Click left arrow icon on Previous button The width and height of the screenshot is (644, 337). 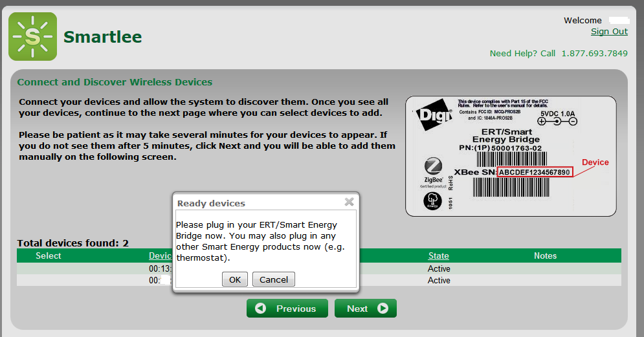click(x=261, y=309)
